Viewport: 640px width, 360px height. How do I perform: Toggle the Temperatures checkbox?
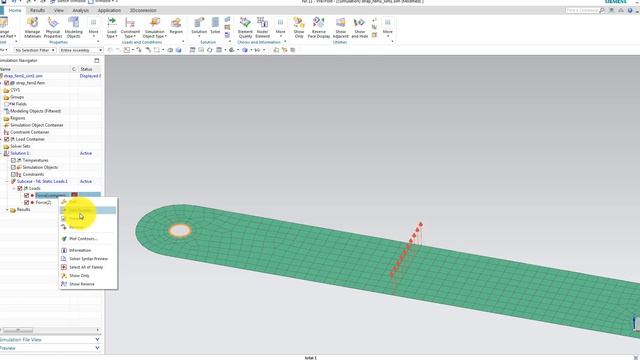[x=13, y=160]
